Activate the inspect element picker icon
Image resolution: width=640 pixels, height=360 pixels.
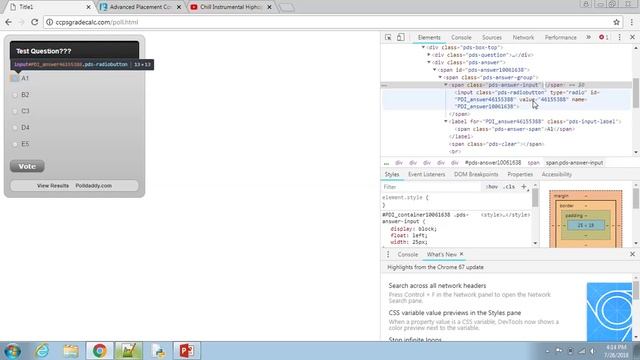coord(388,37)
